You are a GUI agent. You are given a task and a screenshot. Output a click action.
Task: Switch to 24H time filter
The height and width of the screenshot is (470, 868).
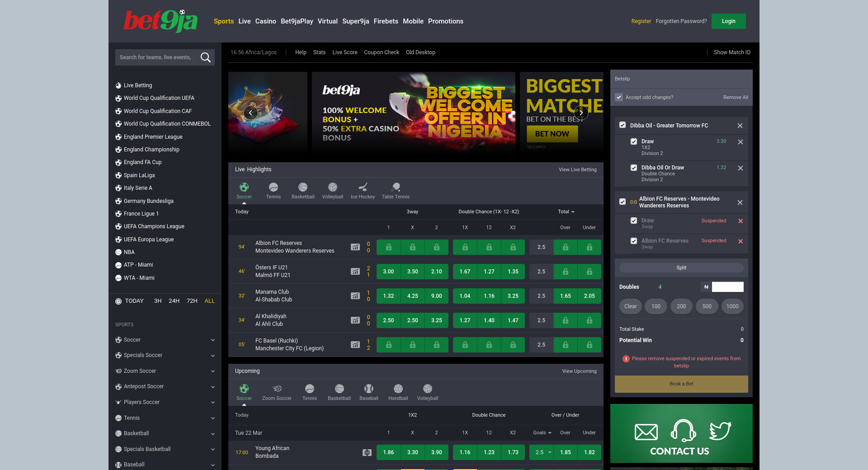(174, 301)
